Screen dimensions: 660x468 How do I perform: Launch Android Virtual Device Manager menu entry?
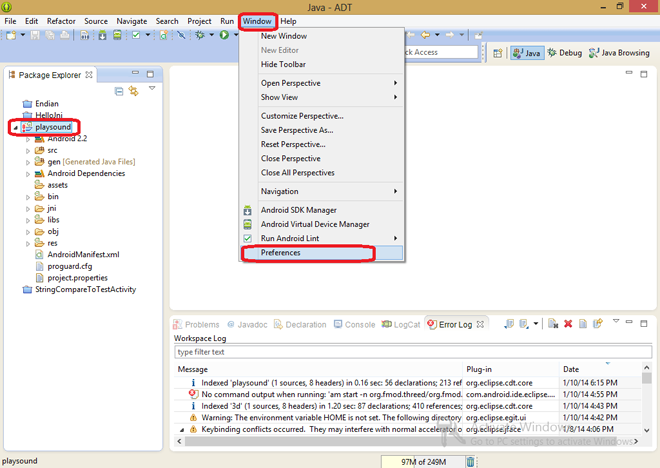315,224
